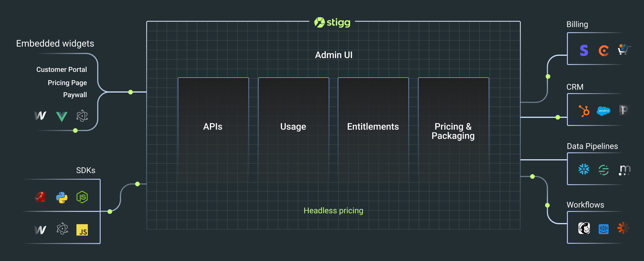Click the yellow JavaScript JS icon
Image resolution: width=644 pixels, height=261 pixels.
click(x=82, y=230)
